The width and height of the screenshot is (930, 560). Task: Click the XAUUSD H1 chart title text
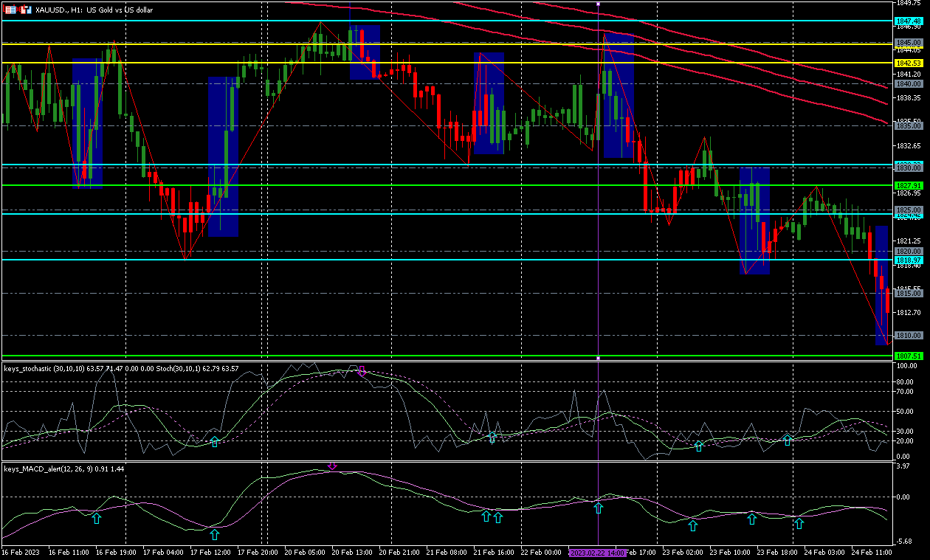94,10
